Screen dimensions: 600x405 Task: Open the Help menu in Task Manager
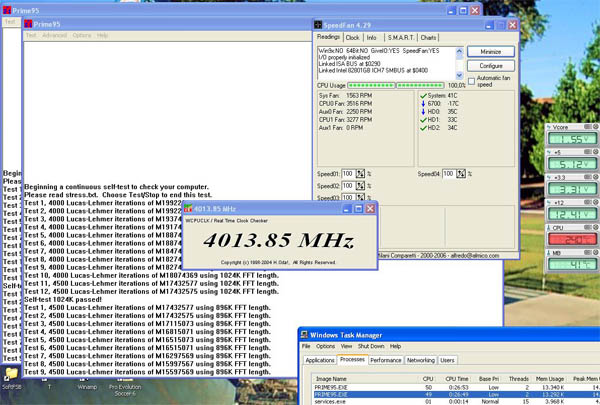click(395, 346)
